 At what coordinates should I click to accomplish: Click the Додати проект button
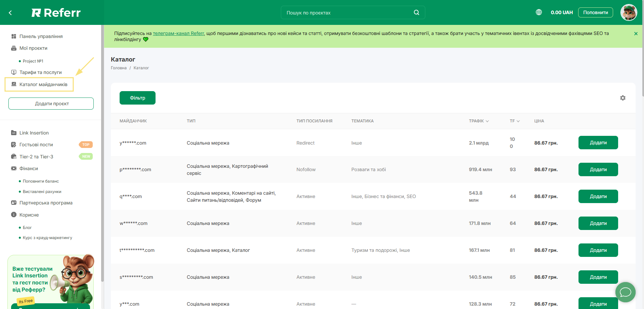pos(51,104)
